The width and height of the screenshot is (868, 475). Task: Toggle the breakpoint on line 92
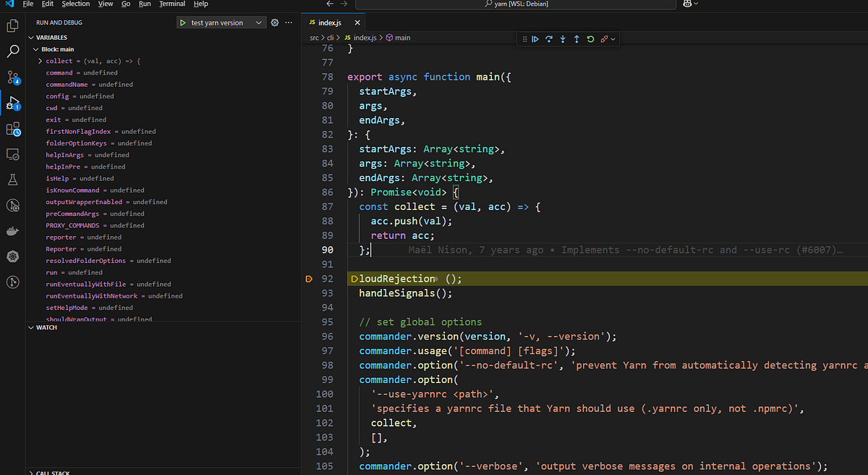pos(309,278)
